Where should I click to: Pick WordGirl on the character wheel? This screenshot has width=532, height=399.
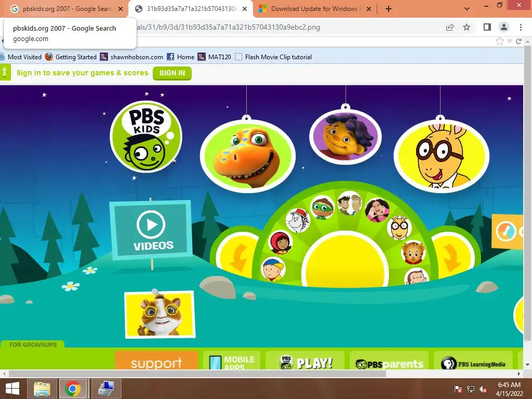[280, 243]
